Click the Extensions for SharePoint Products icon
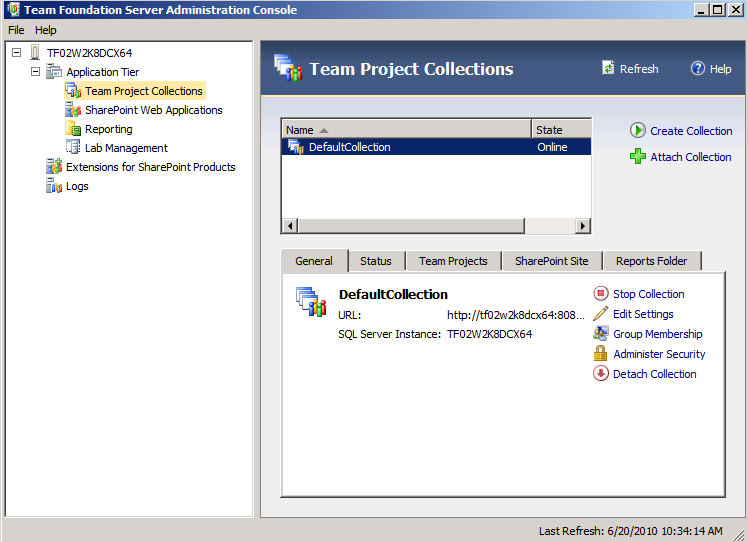 [x=54, y=167]
